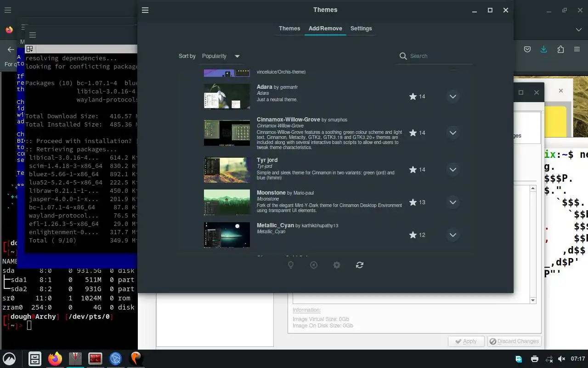This screenshot has width=588, height=368.
Task: Open the hamburger menu in Themes window
Action: point(145,10)
